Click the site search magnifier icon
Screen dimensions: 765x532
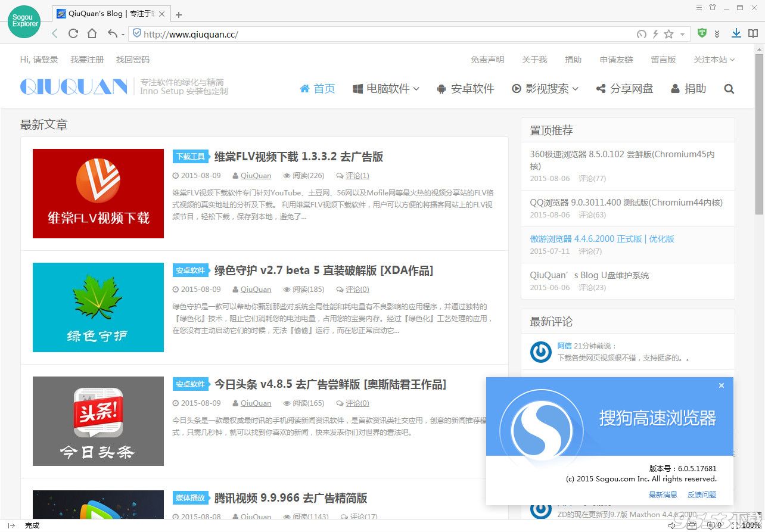[729, 89]
